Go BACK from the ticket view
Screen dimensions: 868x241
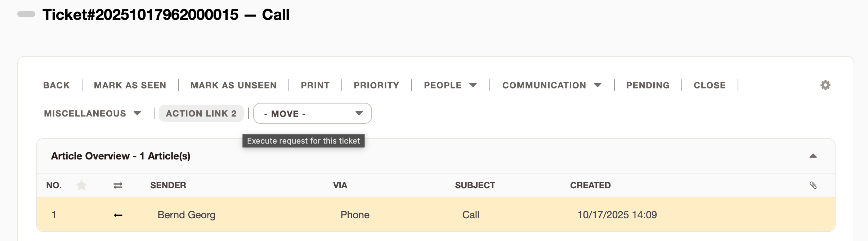pyautogui.click(x=56, y=85)
